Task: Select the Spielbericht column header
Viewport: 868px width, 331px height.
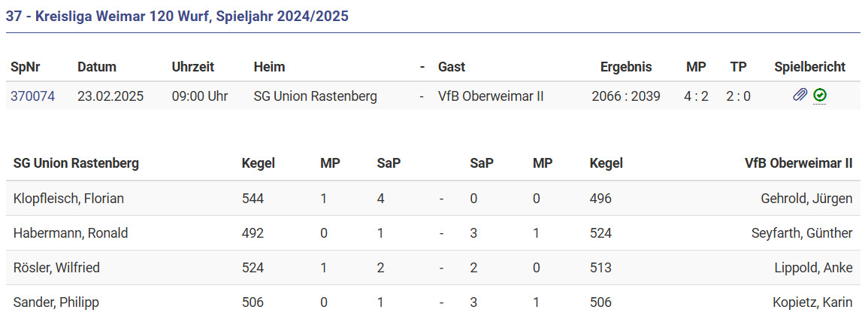Action: click(x=809, y=67)
